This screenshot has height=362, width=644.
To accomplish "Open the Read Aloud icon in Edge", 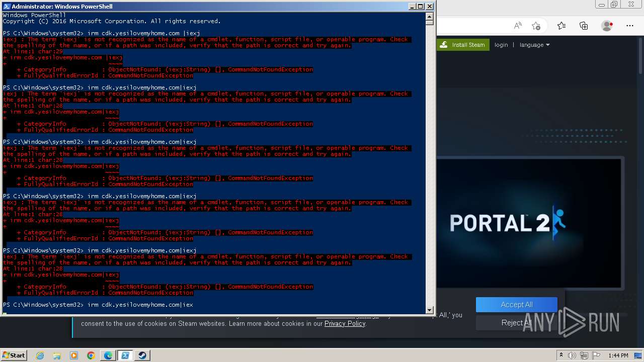I will tap(518, 26).
